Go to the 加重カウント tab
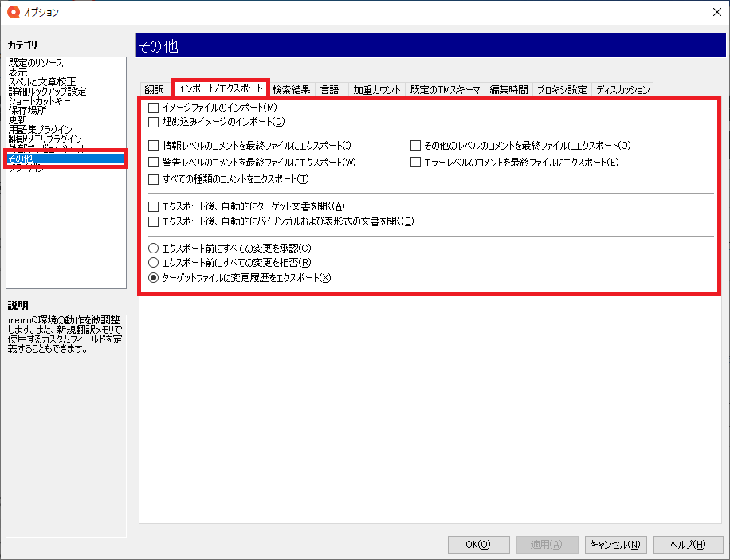Image resolution: width=730 pixels, height=560 pixels. (376, 90)
